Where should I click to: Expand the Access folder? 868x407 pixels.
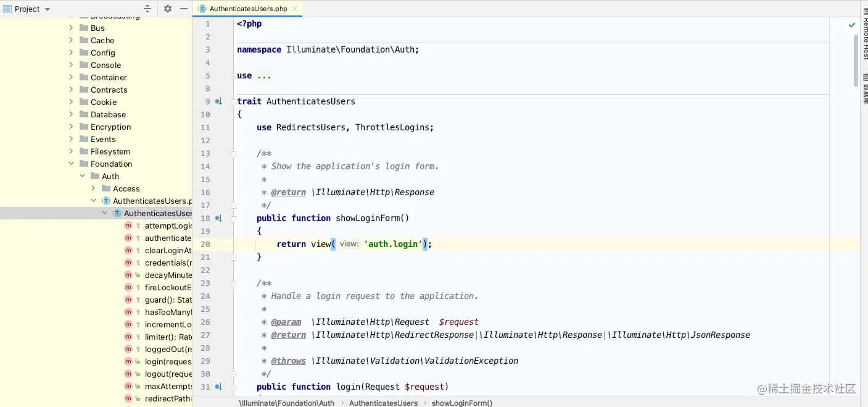[x=93, y=188]
